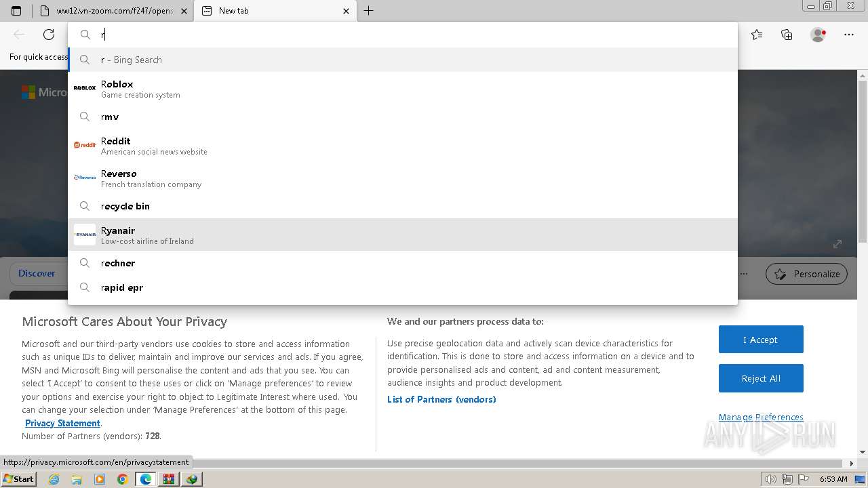The image size is (868, 488).
Task: Select 'r - Bing Search' suggestion
Action: tap(403, 60)
